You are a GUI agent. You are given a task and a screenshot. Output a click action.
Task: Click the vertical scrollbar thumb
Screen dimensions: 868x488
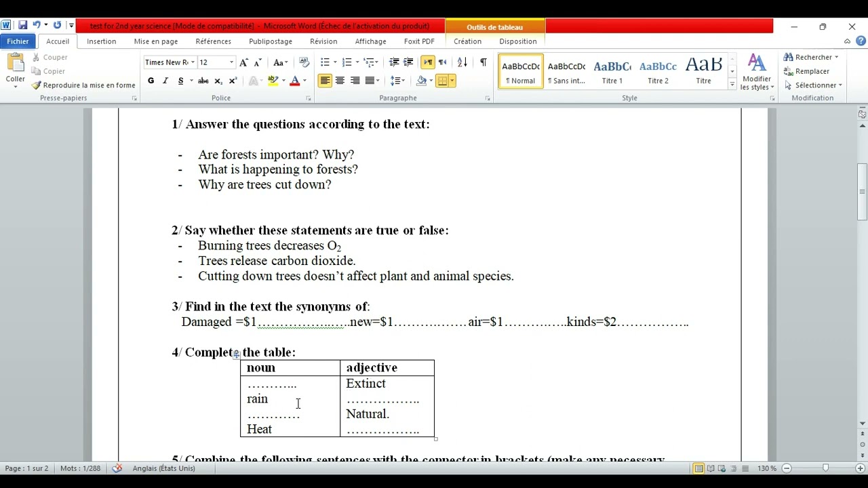[862, 192]
